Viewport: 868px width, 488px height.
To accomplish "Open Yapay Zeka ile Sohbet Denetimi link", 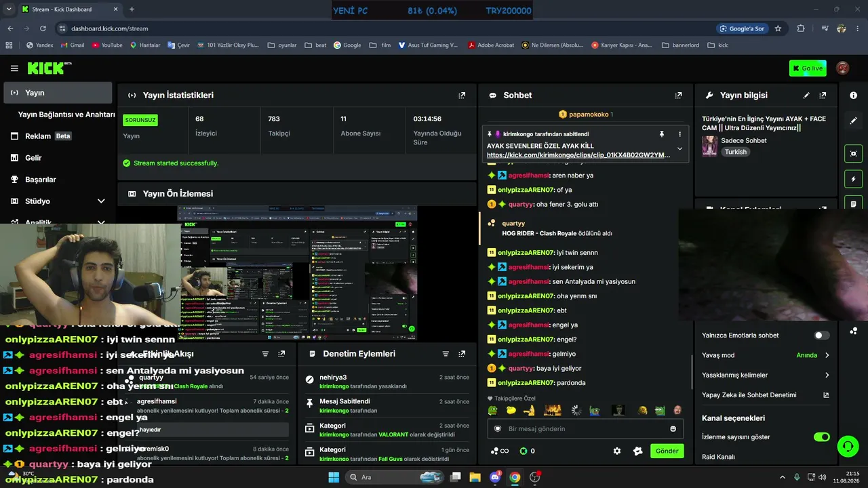I will point(766,395).
